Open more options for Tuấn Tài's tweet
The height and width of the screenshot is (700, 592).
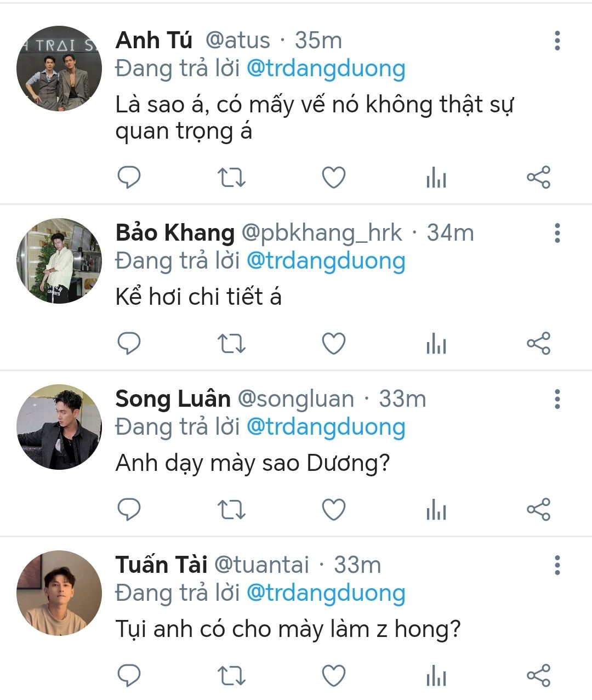pos(557,565)
